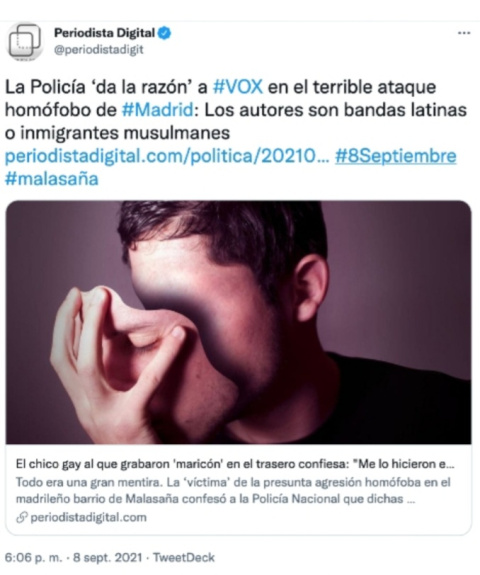This screenshot has height=575, width=480.
Task: Open the periodistadigital.com card domain
Action: (88, 518)
